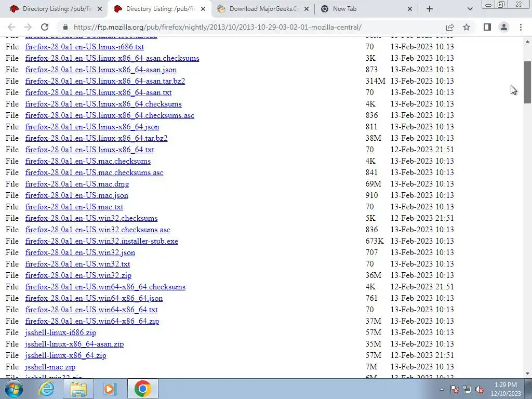This screenshot has width=532, height=399.
Task: Select the active Directory Listing tab
Action: pos(159,9)
